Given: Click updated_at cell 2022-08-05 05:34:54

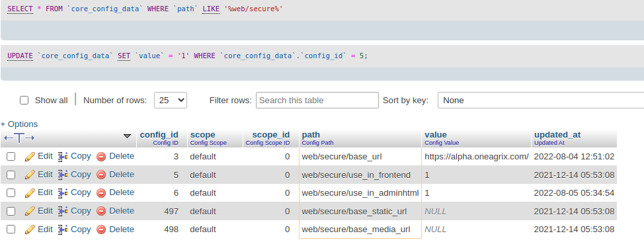Looking at the screenshot, I should click(574, 193).
